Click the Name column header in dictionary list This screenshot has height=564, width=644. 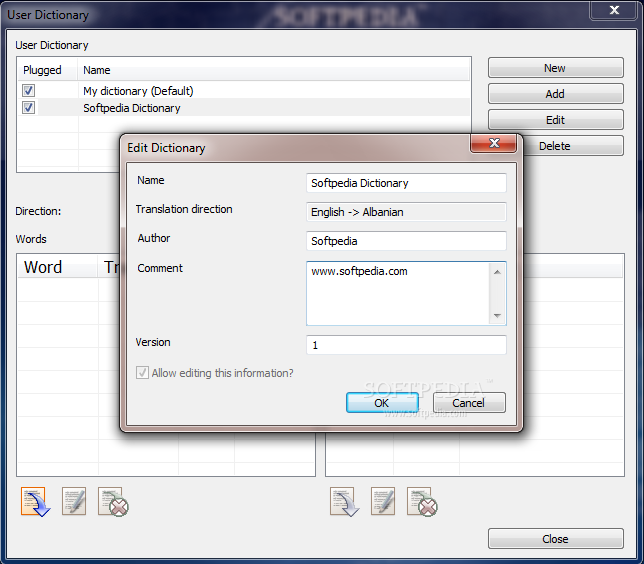(x=274, y=70)
